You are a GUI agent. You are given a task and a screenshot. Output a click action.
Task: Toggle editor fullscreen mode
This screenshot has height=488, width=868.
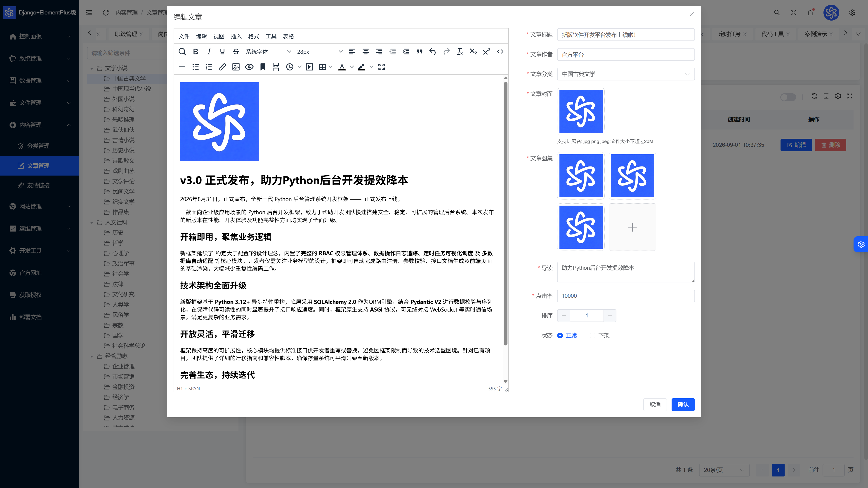click(381, 67)
